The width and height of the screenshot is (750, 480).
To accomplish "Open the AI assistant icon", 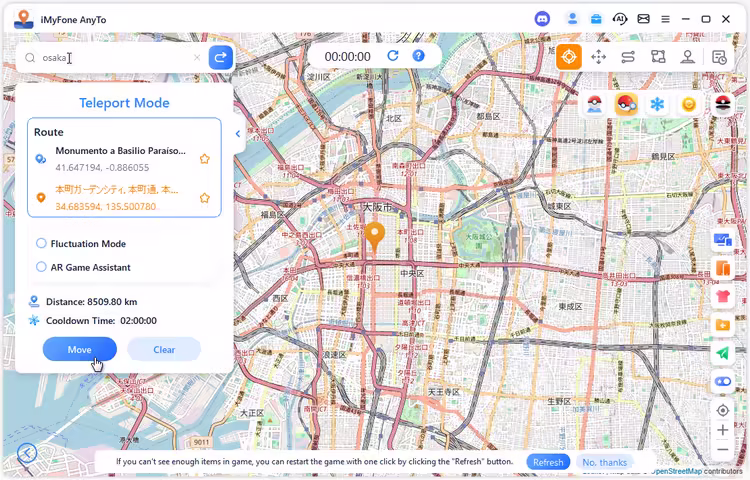I will [620, 19].
